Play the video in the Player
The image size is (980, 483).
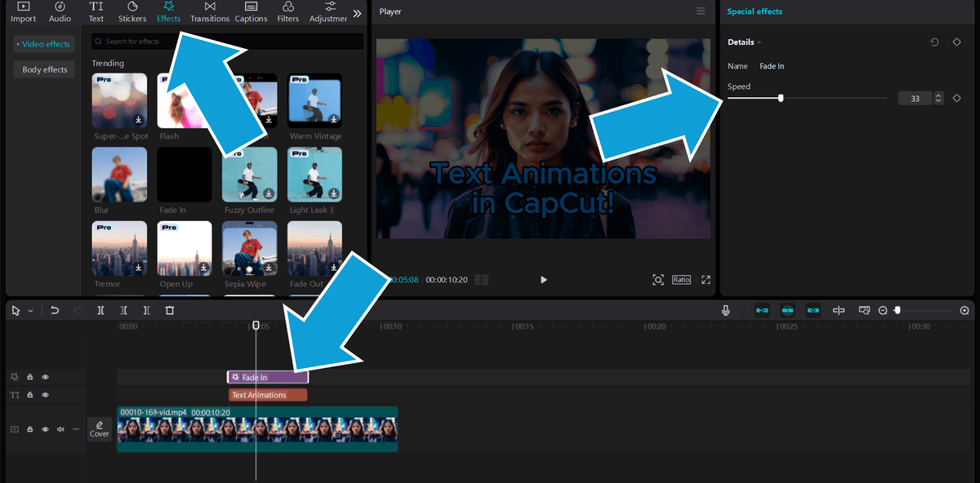point(544,280)
